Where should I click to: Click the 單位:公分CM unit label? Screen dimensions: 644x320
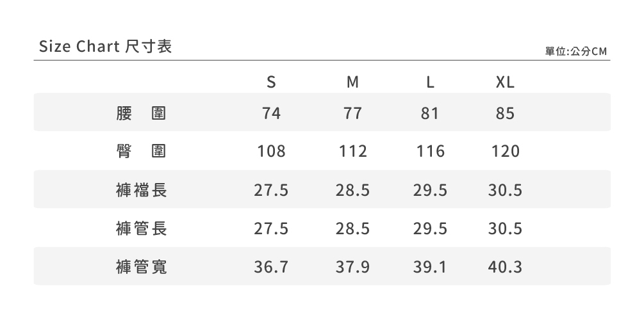[x=575, y=51]
